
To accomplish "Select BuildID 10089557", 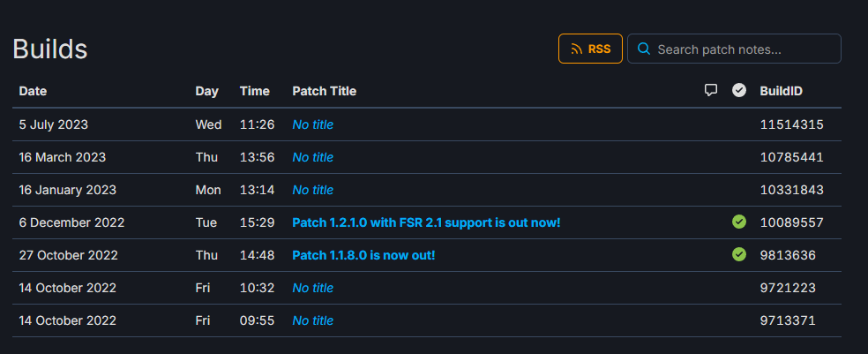I will 792,222.
